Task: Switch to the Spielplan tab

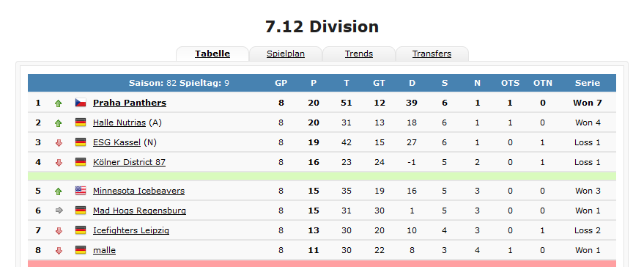Action: point(286,54)
